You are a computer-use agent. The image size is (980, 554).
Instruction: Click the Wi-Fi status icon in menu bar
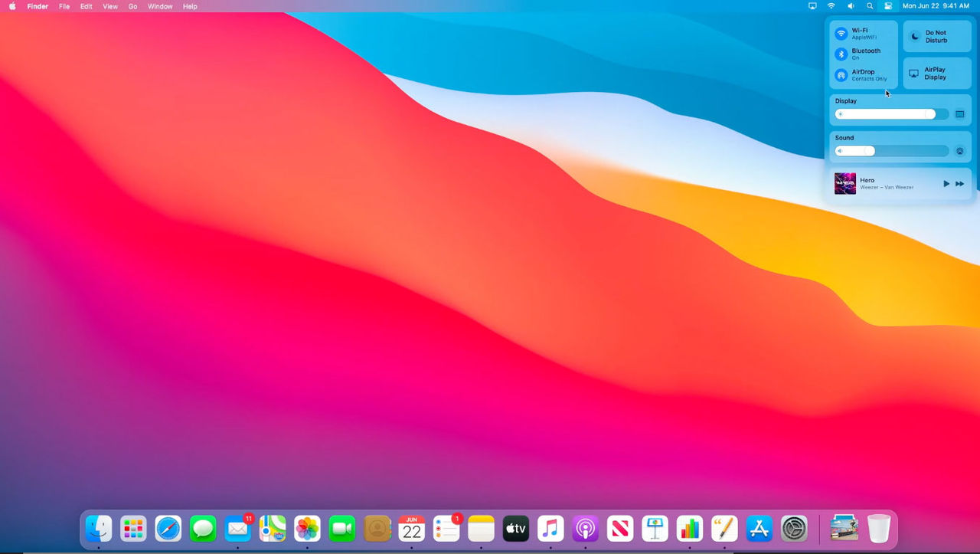click(x=831, y=6)
